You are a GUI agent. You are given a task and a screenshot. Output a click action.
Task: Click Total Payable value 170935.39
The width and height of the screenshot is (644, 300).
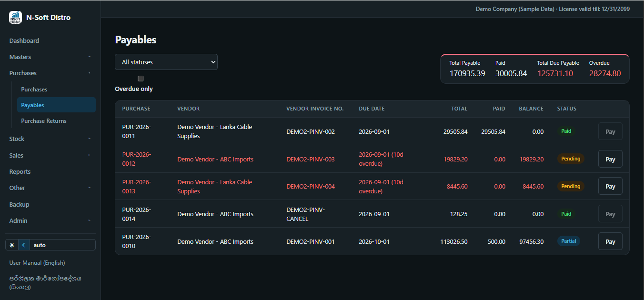point(467,73)
